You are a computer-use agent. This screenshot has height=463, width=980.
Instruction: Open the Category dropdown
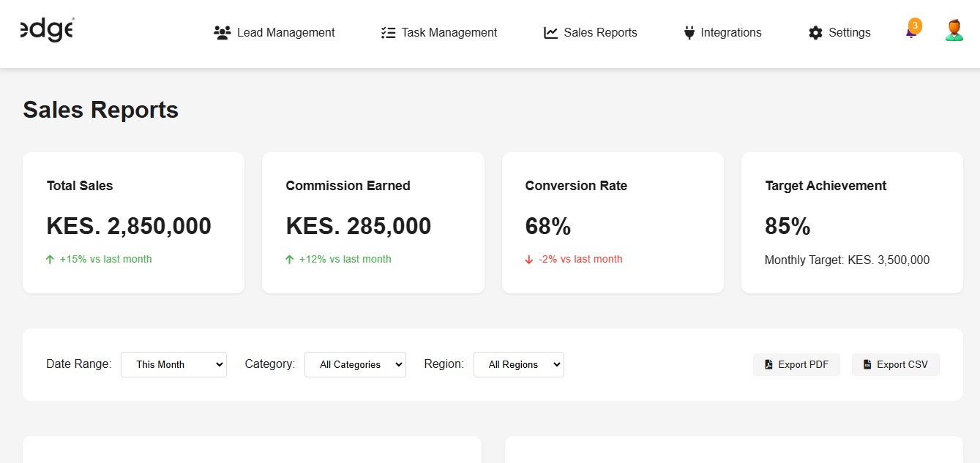coord(355,364)
